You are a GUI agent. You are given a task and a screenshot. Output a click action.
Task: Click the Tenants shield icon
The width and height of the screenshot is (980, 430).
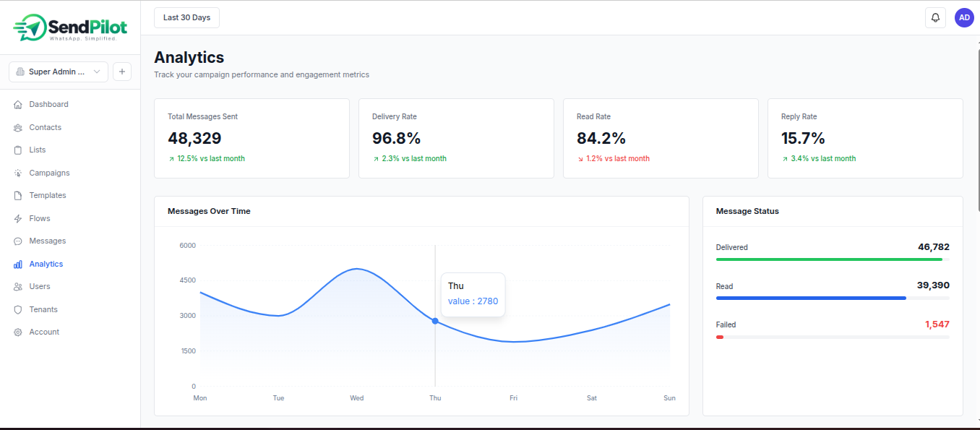pos(18,310)
